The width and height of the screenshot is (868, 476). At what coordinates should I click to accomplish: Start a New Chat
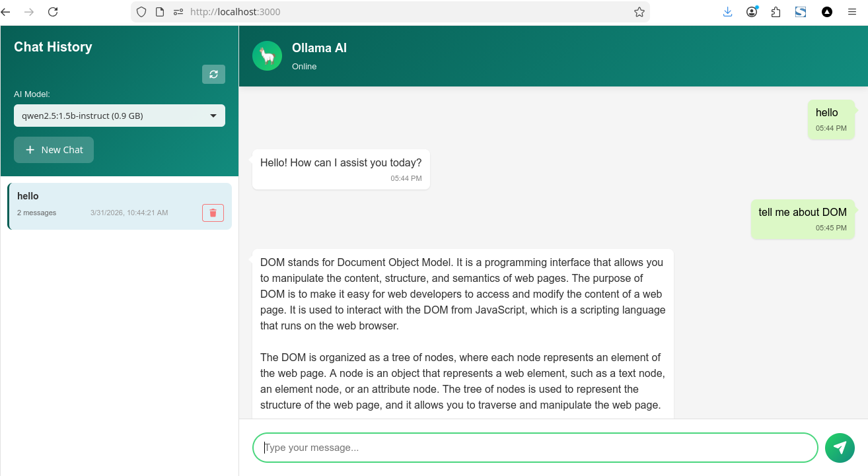click(54, 150)
